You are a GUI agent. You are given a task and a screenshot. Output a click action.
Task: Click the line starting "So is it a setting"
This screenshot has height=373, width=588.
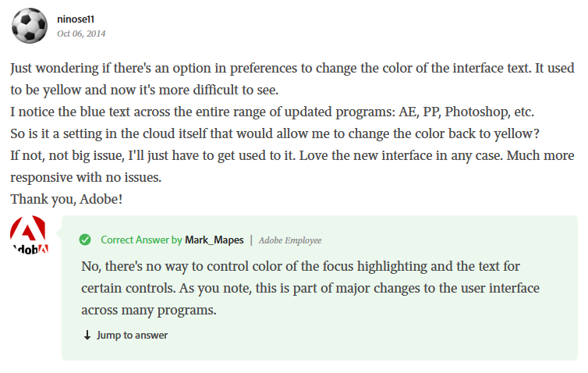pyautogui.click(x=275, y=133)
